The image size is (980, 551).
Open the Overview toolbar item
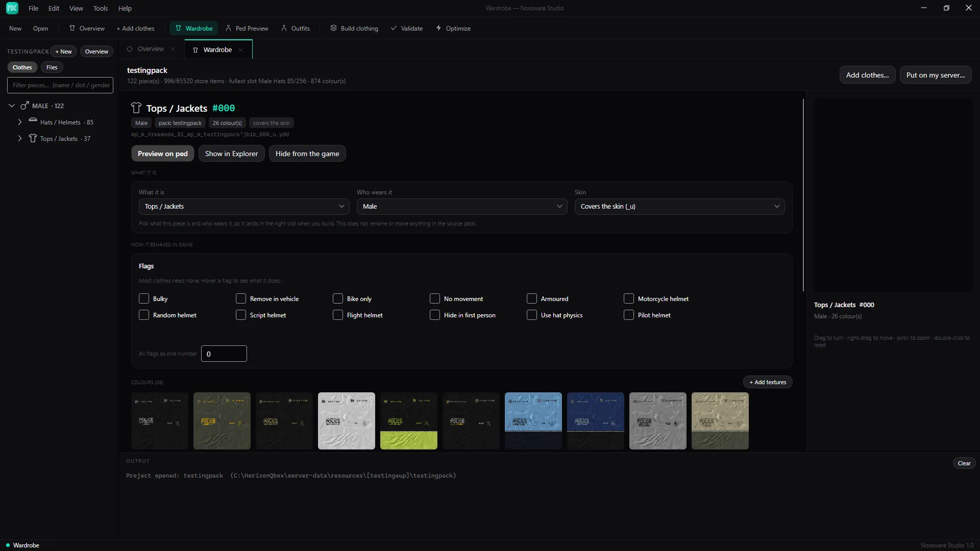[x=87, y=29]
